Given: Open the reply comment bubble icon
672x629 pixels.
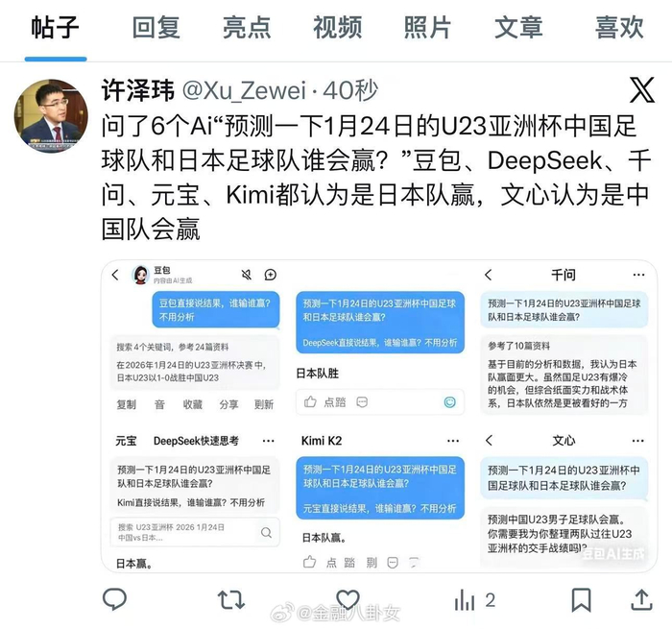Looking at the screenshot, I should pos(114,599).
